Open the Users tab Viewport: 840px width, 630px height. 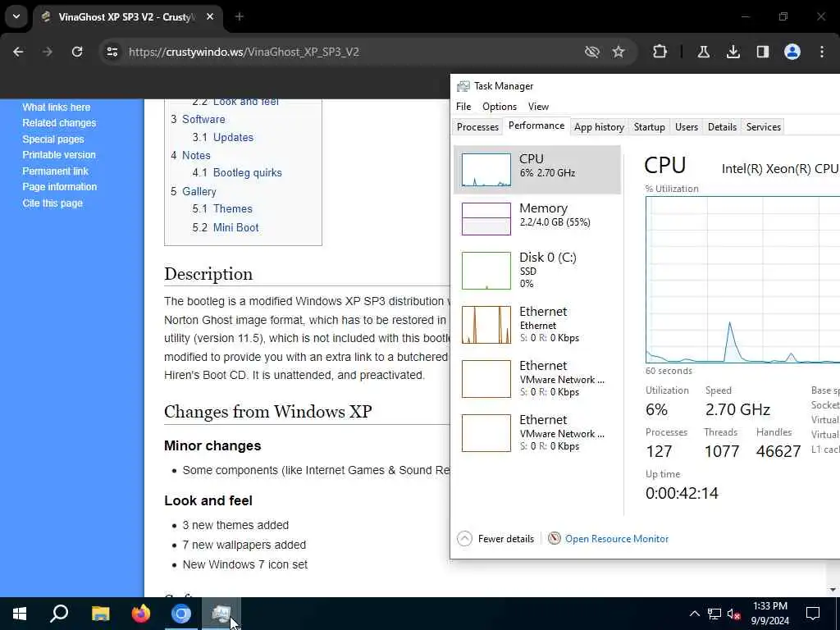pyautogui.click(x=687, y=126)
